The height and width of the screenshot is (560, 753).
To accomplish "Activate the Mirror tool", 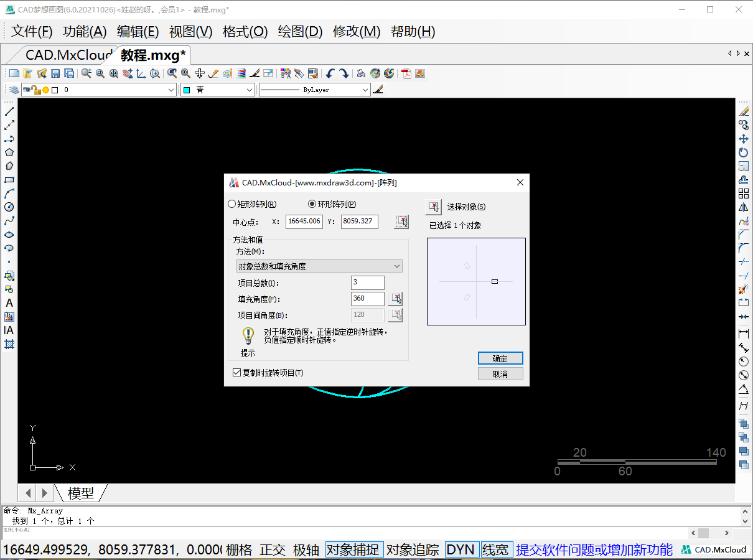I will (x=743, y=207).
